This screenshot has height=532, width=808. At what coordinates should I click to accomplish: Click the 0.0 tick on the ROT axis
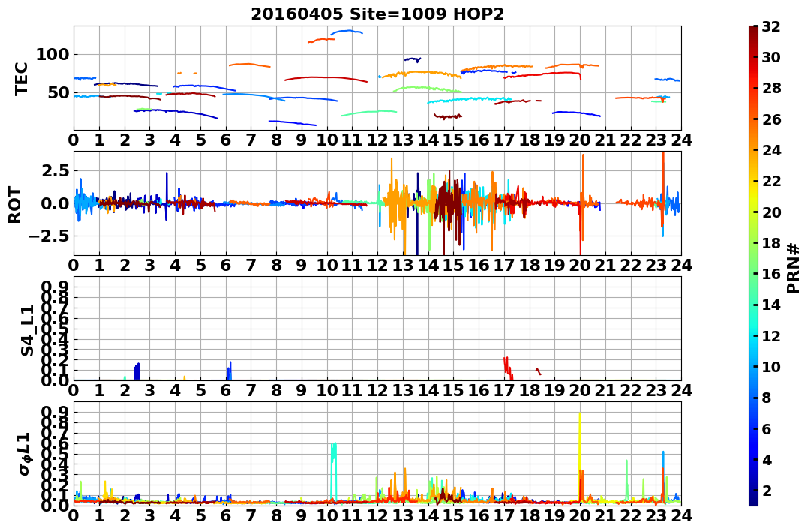[56, 203]
